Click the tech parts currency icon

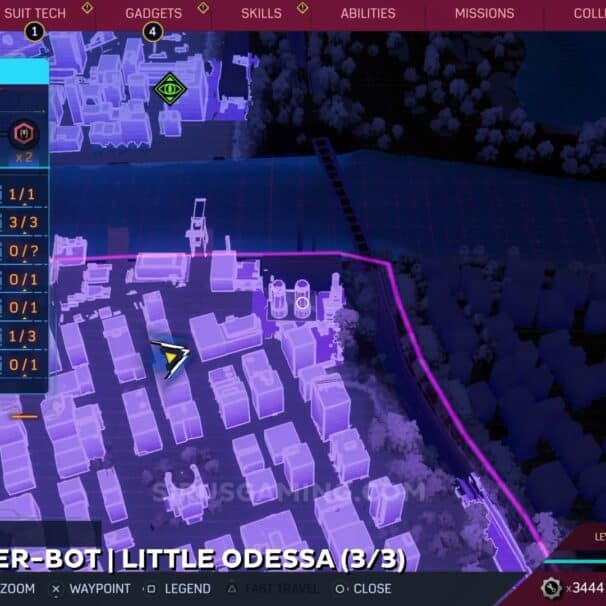pyautogui.click(x=550, y=588)
